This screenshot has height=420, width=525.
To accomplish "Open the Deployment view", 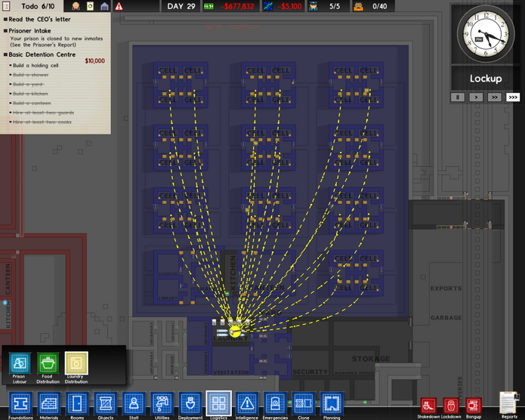I will click(190, 403).
